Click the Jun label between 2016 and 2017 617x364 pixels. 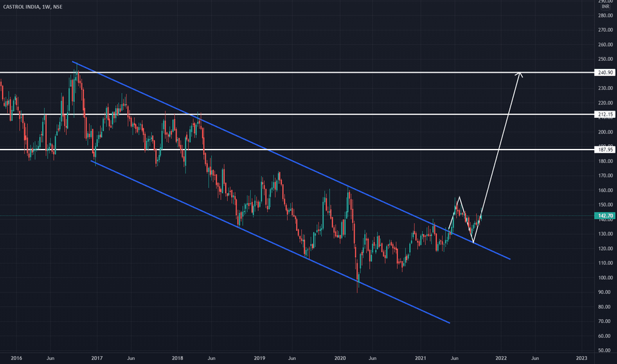click(x=50, y=358)
